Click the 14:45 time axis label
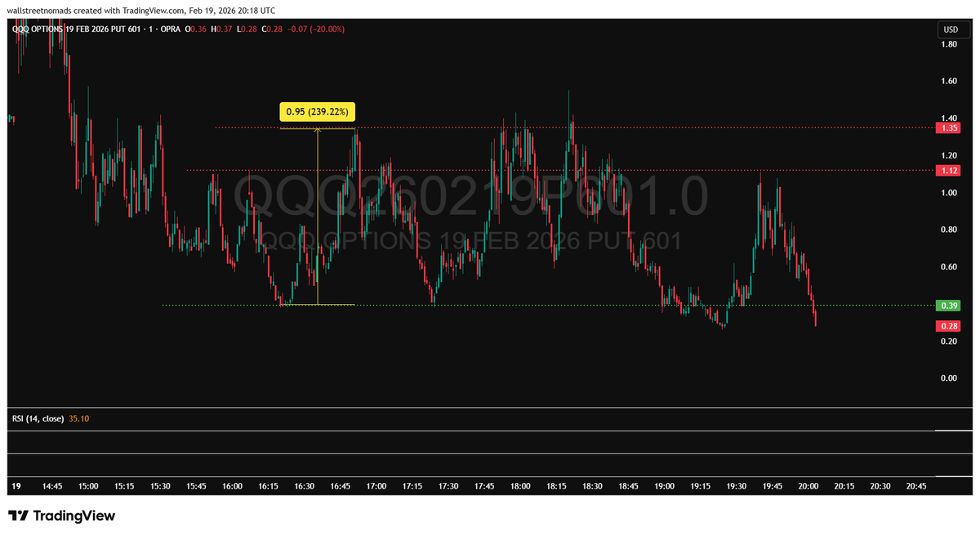Image resolution: width=980 pixels, height=536 pixels. tap(52, 486)
